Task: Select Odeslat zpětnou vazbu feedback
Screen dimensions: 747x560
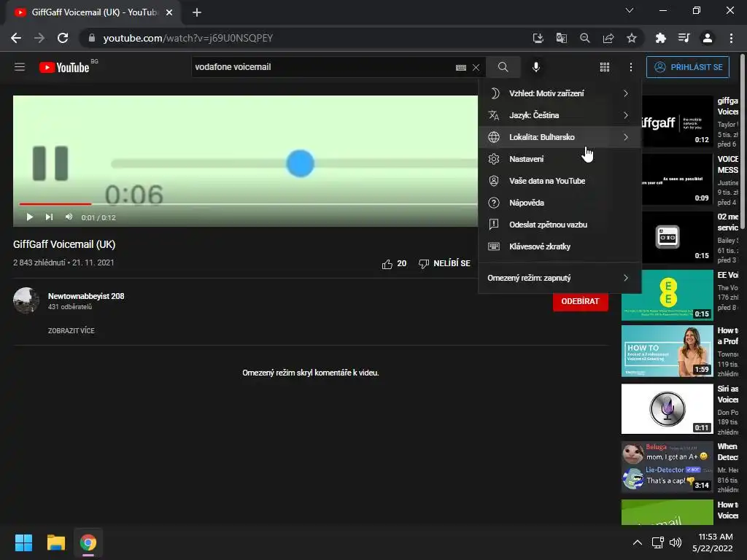Action: tap(560, 225)
